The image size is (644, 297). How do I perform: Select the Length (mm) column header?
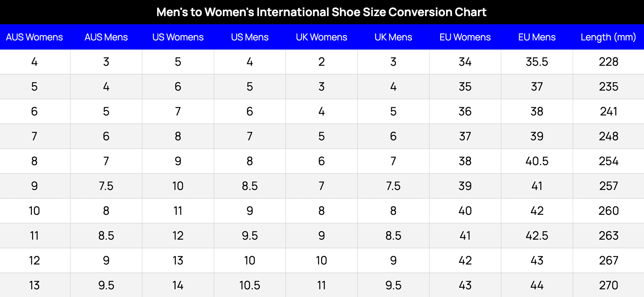pyautogui.click(x=608, y=37)
